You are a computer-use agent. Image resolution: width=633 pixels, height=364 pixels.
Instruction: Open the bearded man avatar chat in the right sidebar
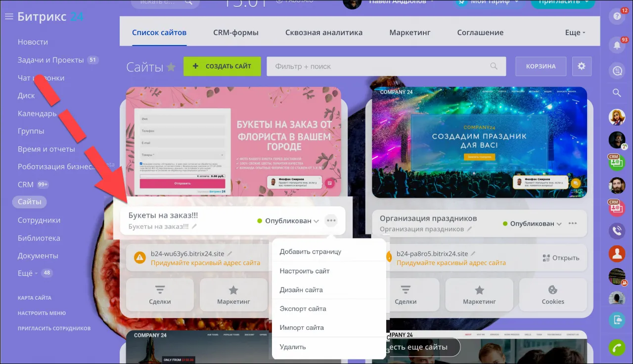(x=617, y=185)
